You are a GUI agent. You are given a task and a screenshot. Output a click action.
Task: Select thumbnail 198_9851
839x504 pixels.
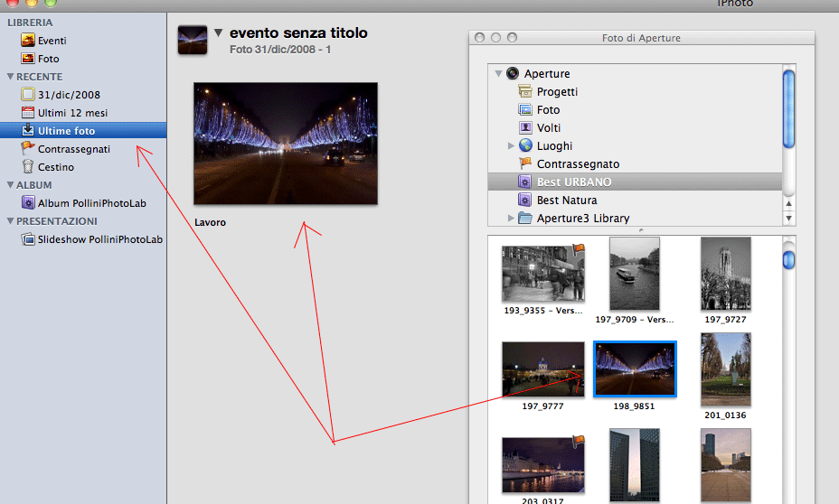(x=635, y=369)
